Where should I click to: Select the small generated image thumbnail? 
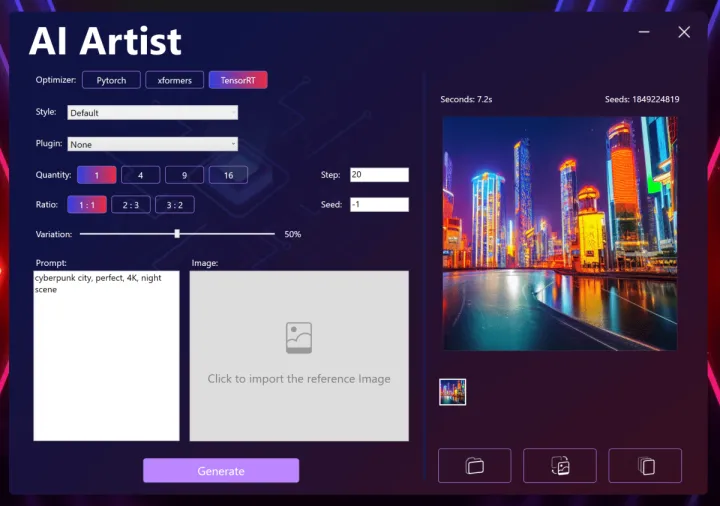coord(453,392)
